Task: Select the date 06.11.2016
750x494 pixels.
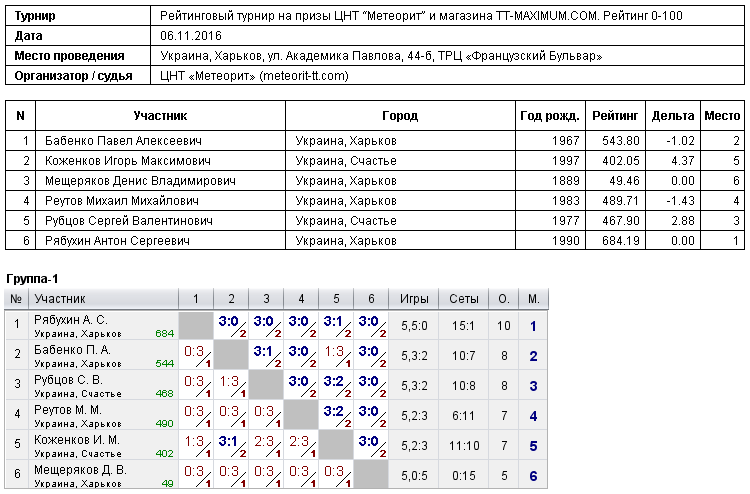Action: tap(191, 36)
